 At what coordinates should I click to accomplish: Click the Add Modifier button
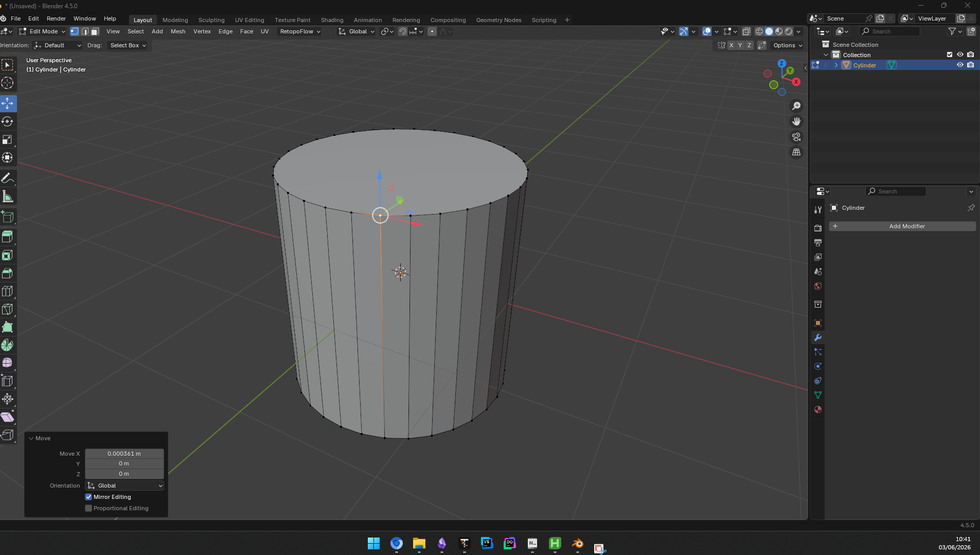(902, 226)
